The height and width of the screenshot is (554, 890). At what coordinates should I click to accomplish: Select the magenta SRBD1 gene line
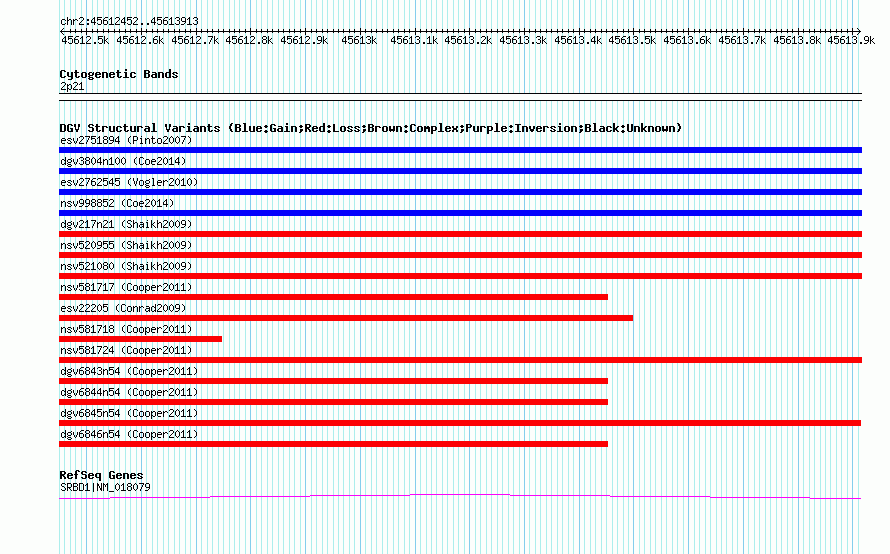click(x=460, y=497)
